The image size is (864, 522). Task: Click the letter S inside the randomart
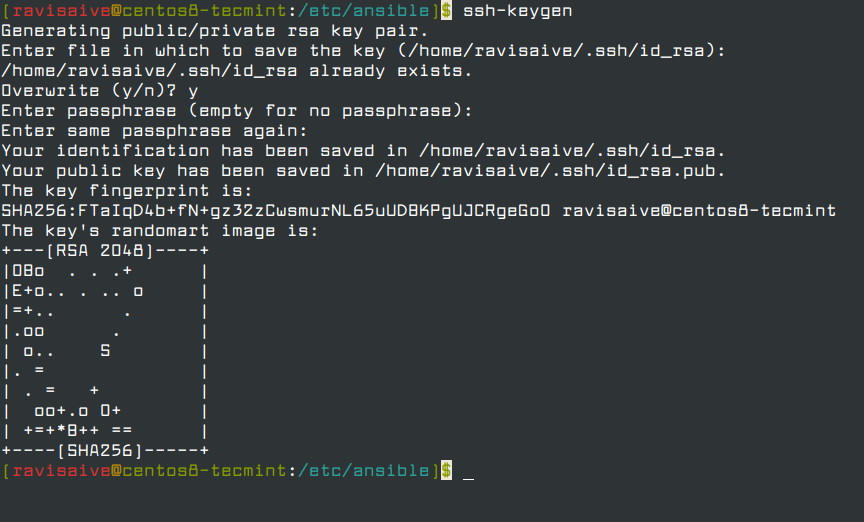(105, 351)
